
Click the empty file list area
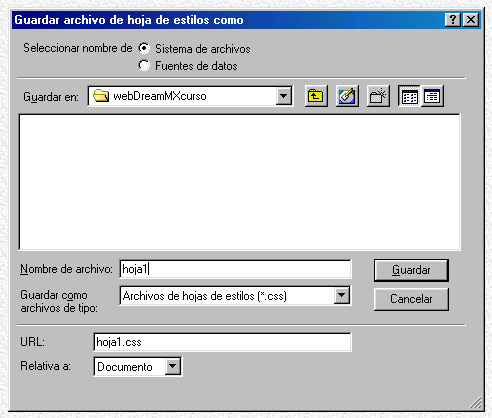click(x=240, y=182)
